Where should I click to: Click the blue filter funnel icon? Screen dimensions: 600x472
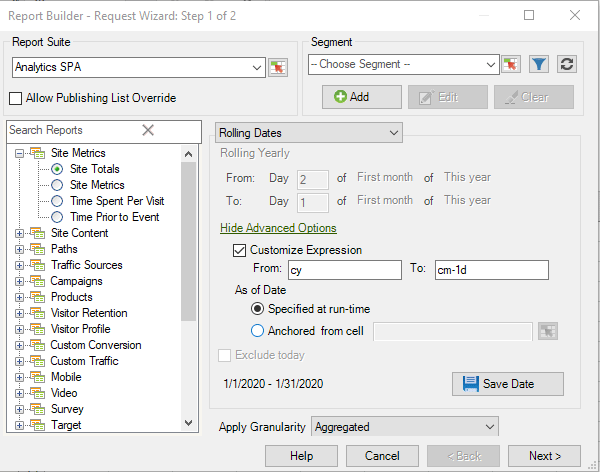(539, 64)
